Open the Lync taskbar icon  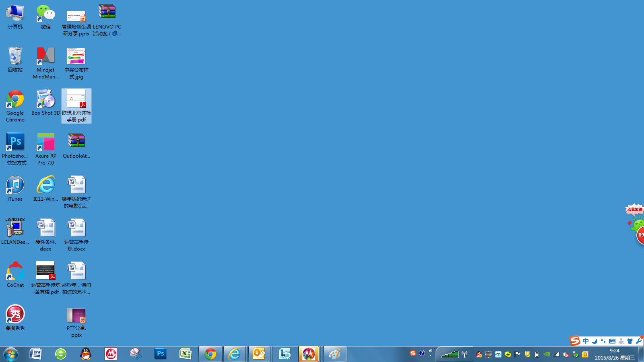coord(285,354)
